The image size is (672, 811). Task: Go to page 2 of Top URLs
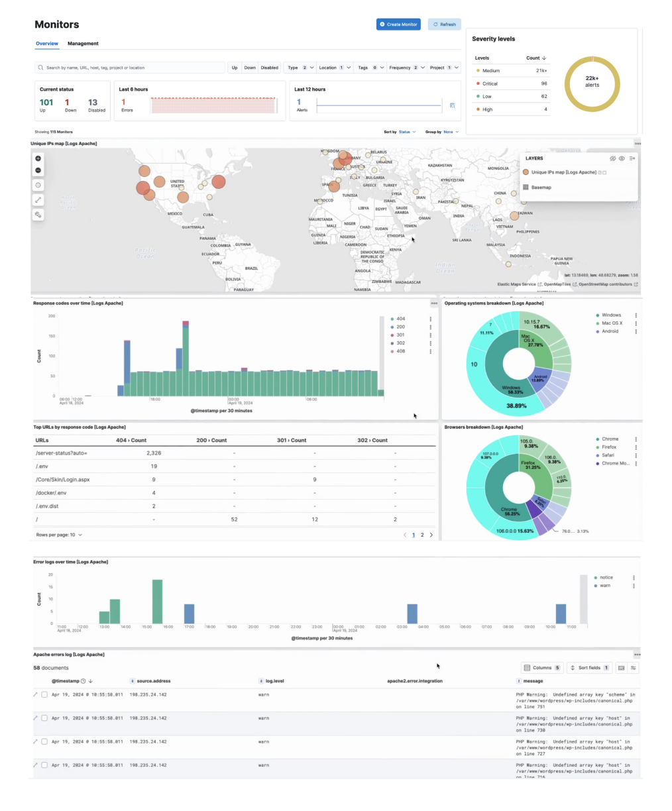tap(422, 535)
